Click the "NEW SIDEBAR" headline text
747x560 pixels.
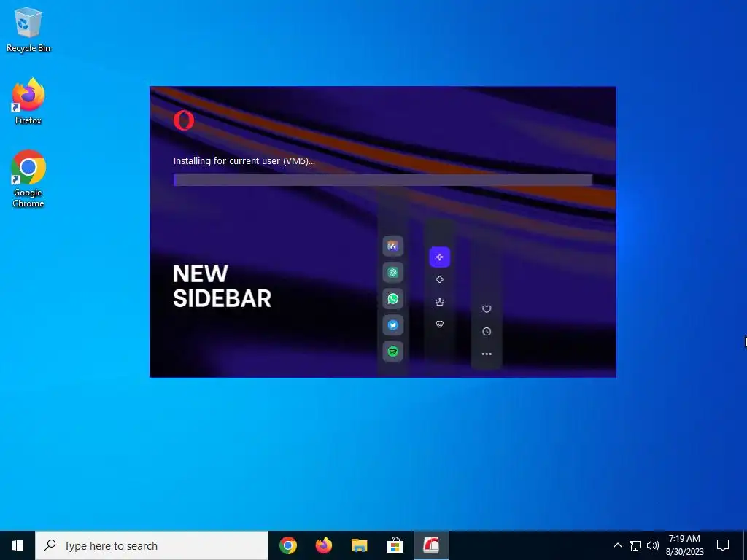(222, 286)
